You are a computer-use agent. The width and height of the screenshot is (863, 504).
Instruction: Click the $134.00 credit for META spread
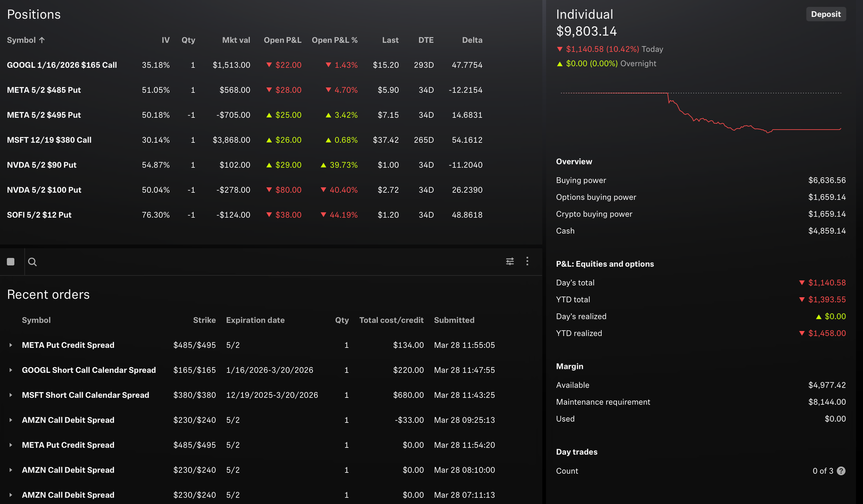click(x=408, y=345)
